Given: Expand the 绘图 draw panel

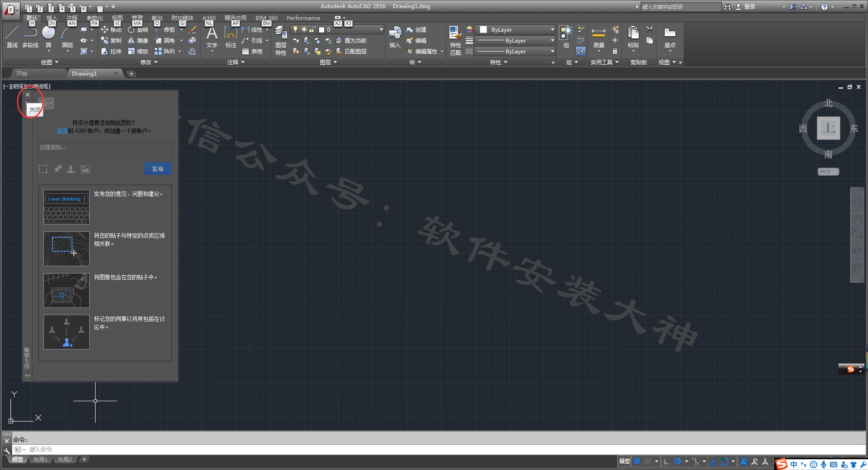Looking at the screenshot, I should [50, 62].
